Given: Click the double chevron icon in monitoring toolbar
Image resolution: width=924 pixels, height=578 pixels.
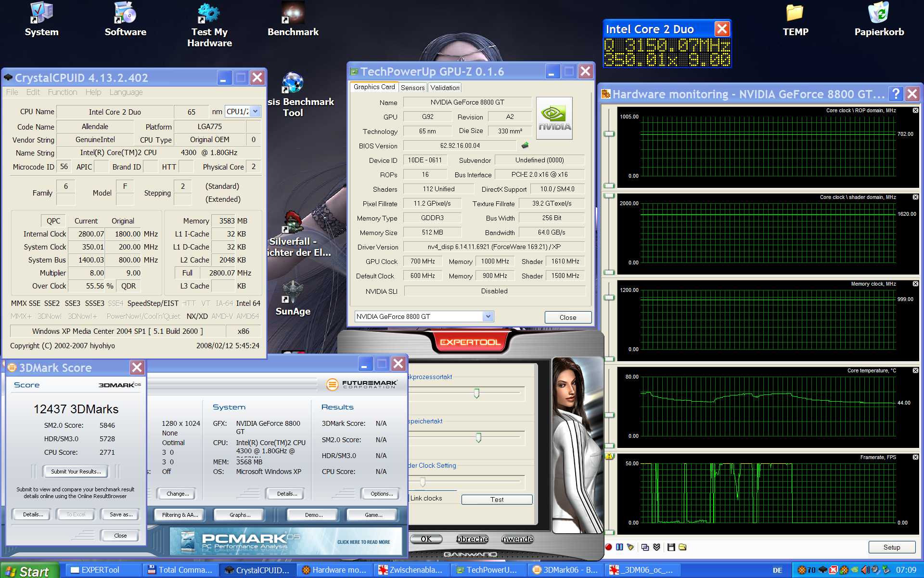Looking at the screenshot, I should coord(656,547).
